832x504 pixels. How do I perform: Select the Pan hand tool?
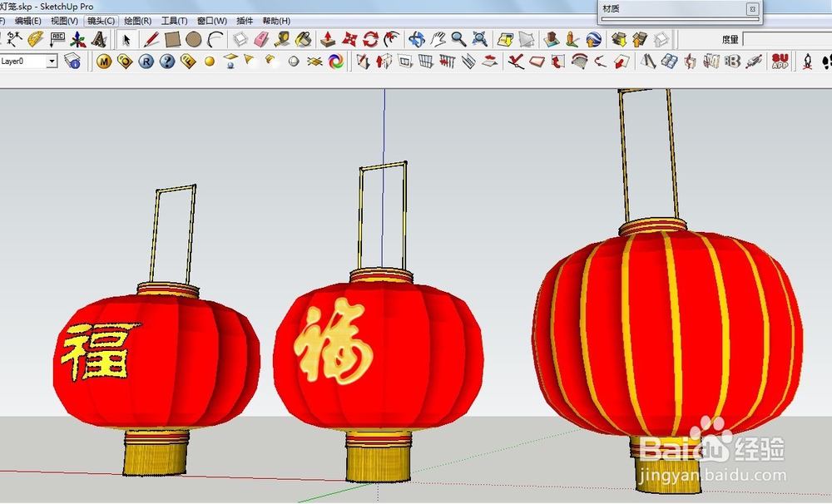coord(438,40)
